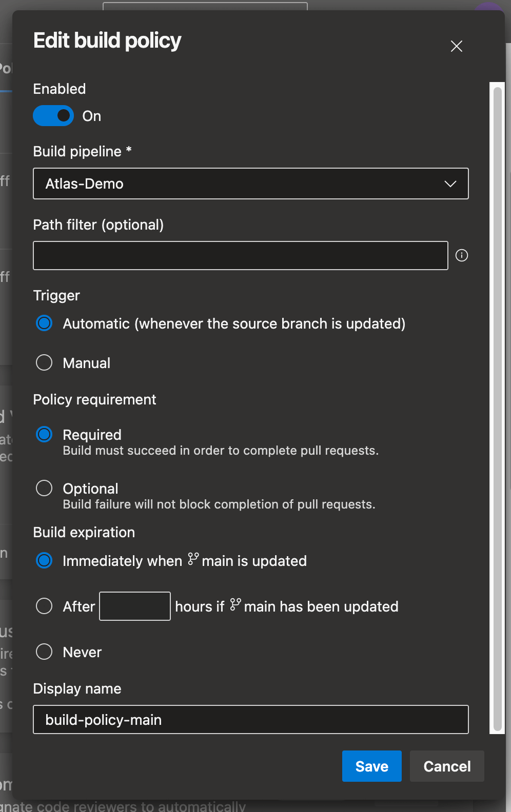Click the dialog's vertical scrollbar

[497, 408]
